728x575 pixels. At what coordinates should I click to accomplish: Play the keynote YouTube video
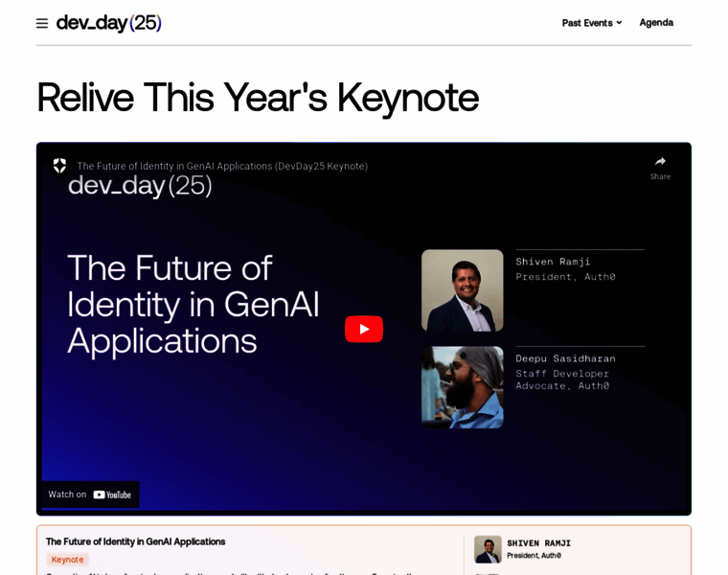(364, 329)
